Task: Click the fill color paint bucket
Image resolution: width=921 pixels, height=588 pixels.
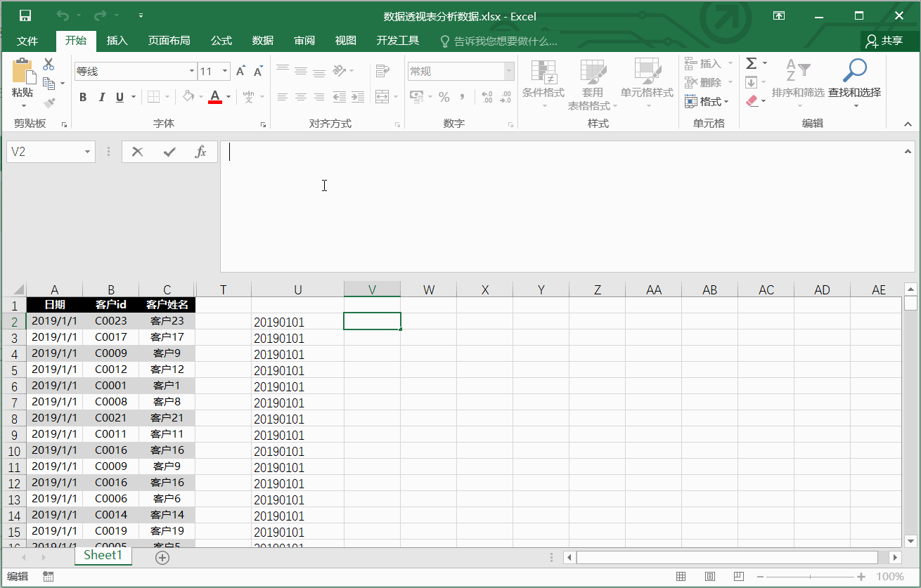Action: pyautogui.click(x=188, y=97)
